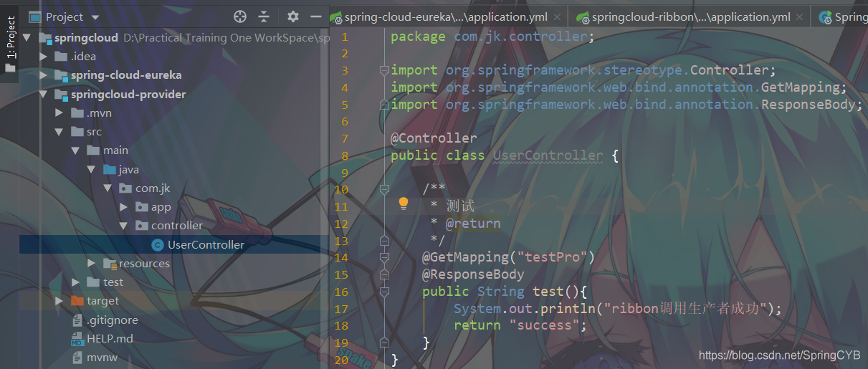The width and height of the screenshot is (868, 369).
Task: Click the test folder icon
Action: tap(93, 282)
